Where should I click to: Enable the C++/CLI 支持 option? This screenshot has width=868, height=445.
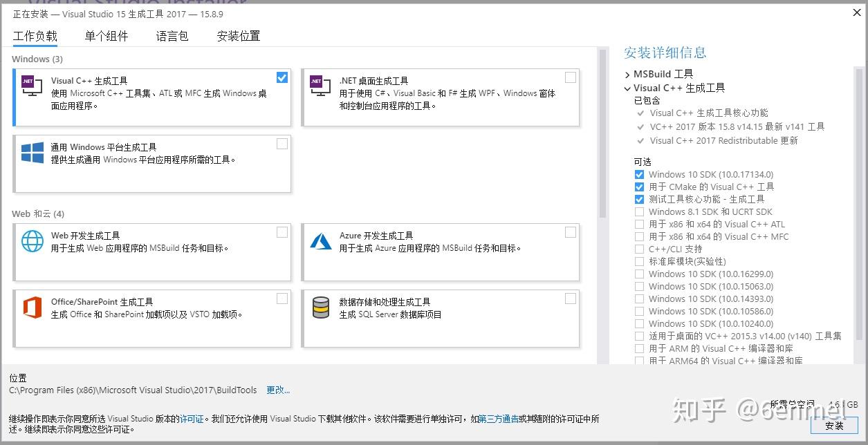pos(639,249)
